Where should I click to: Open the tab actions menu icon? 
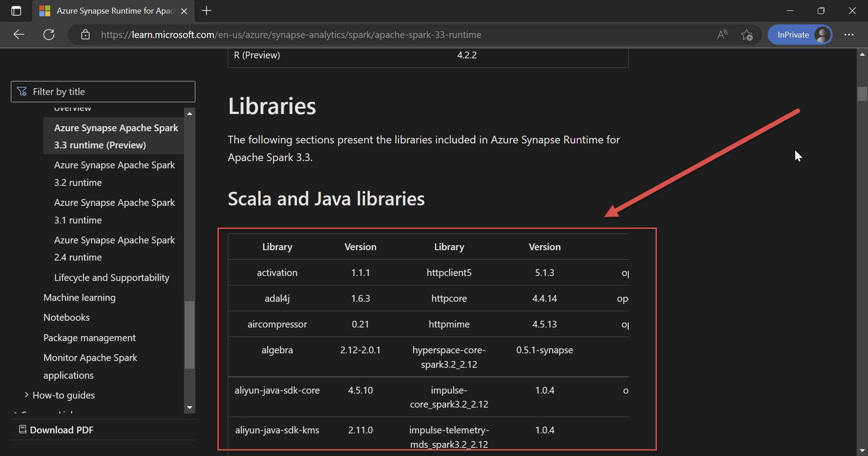16,11
